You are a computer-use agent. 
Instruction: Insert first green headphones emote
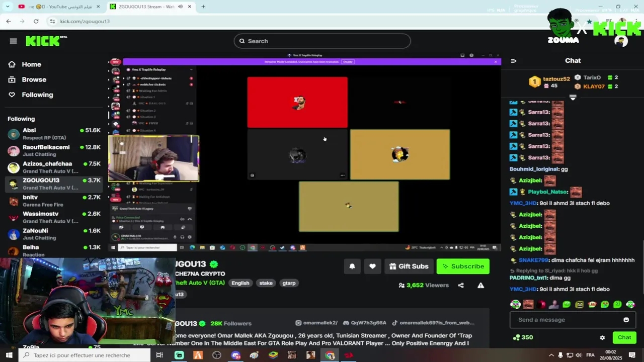(516, 304)
